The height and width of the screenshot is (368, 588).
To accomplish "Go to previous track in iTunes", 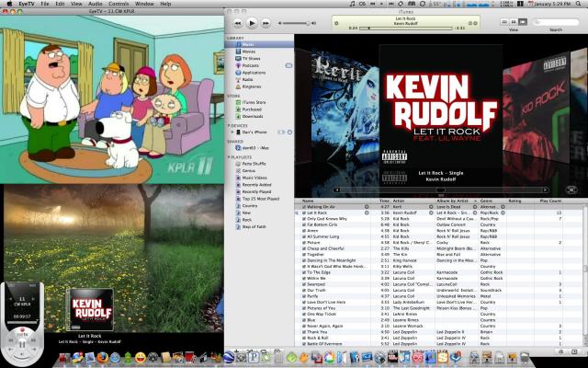I will point(238,21).
